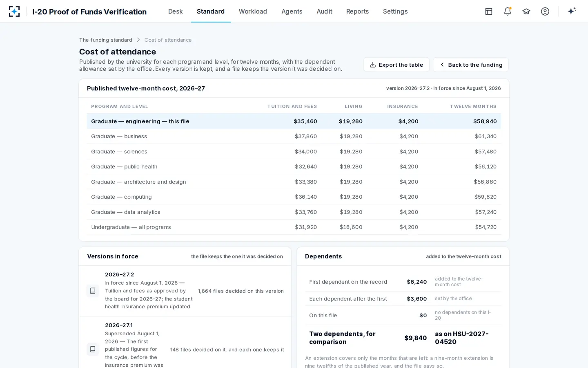Click the 2026–27.1 version title
The height and width of the screenshot is (368, 588).
tap(119, 325)
